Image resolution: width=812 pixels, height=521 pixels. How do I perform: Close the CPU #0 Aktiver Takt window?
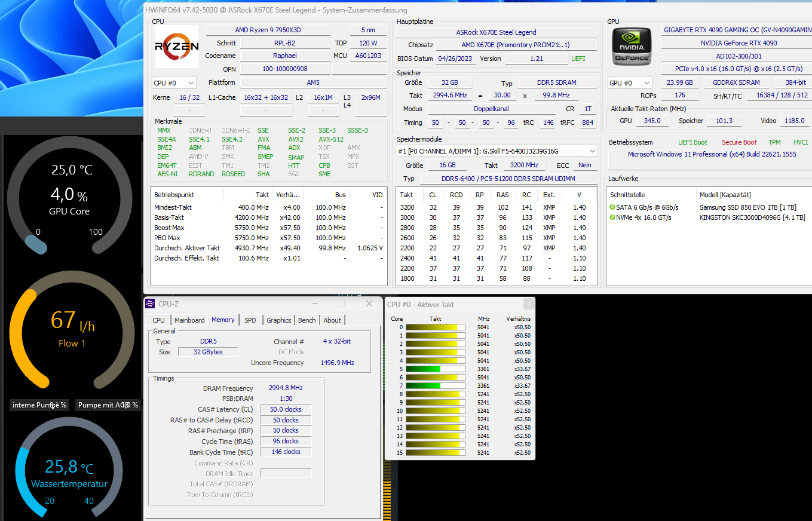point(528,304)
